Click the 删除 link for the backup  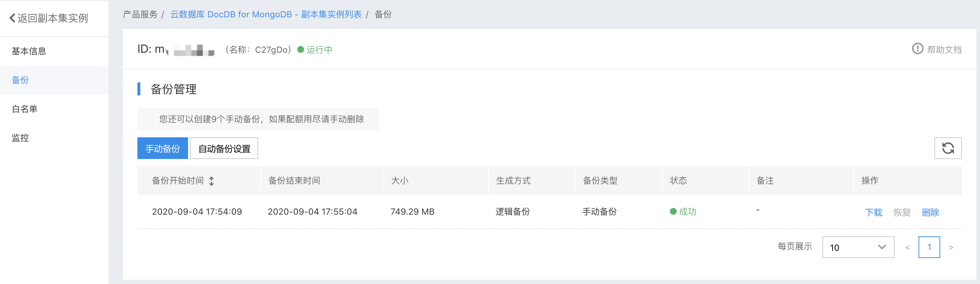pos(930,212)
